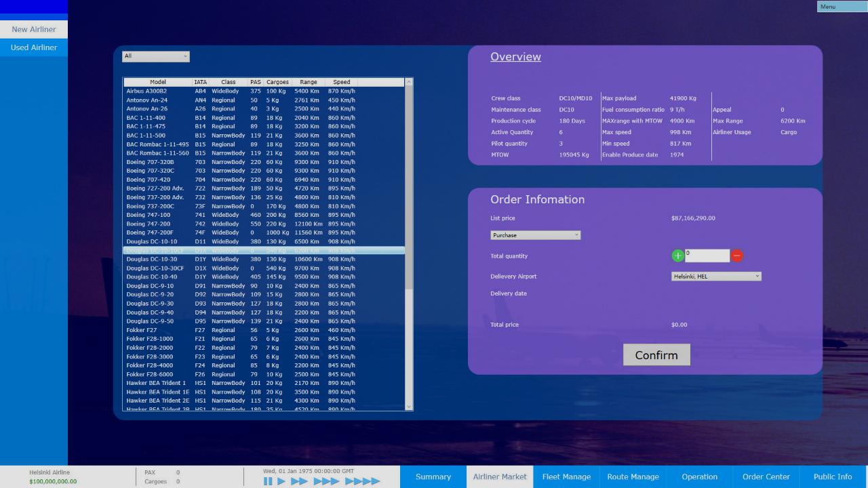This screenshot has height=488, width=868.
Task: Sort list by Range column header
Action: click(x=309, y=82)
